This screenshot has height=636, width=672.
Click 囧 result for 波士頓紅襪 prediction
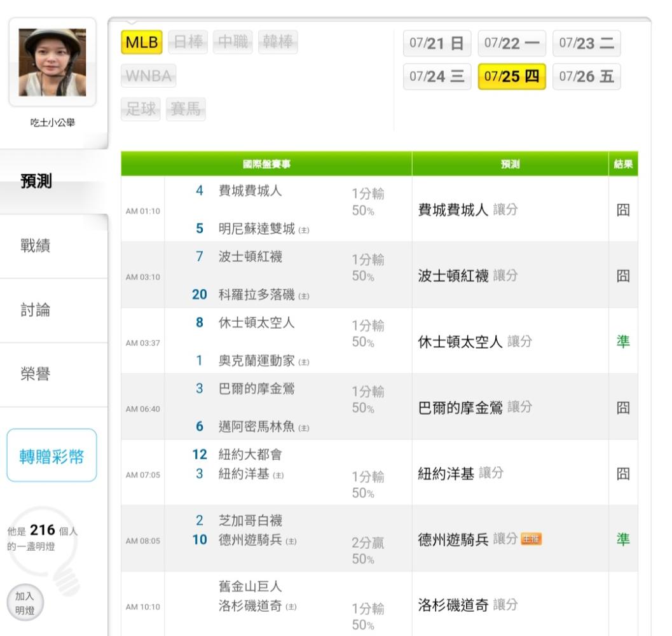coord(623,276)
